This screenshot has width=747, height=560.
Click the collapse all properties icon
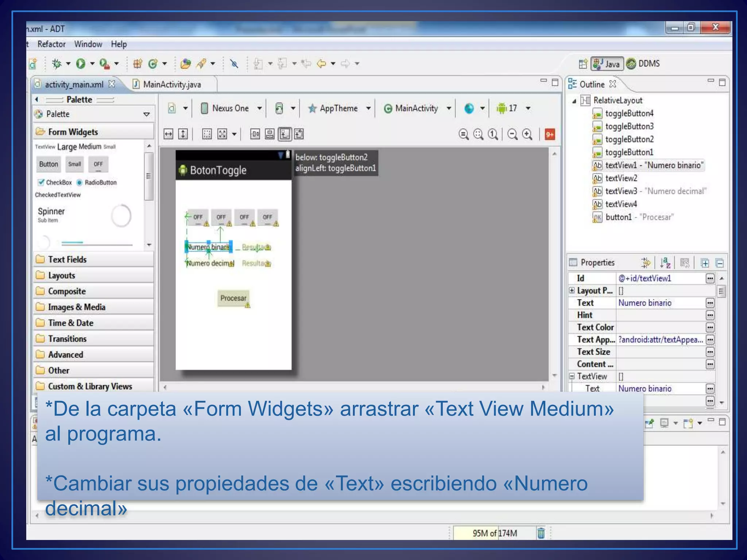pos(720,263)
